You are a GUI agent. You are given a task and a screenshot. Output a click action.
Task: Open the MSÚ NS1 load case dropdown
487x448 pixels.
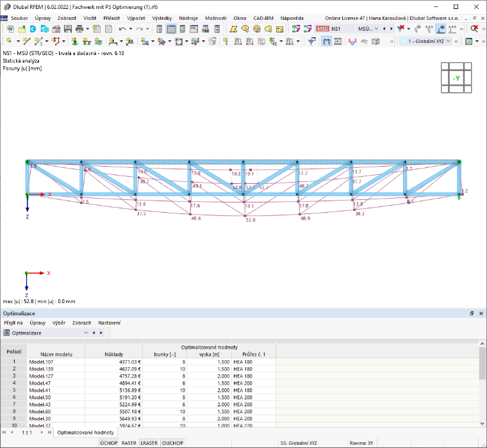[347, 29]
